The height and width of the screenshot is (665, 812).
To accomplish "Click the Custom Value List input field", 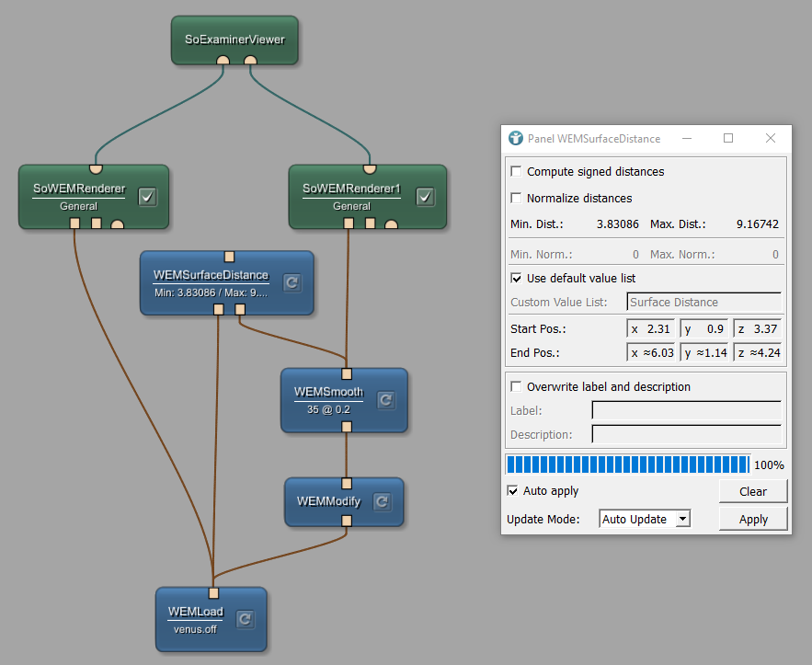I will (703, 302).
